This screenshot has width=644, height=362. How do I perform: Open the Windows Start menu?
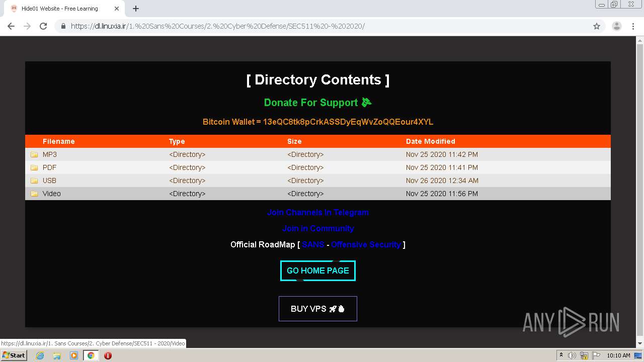(14, 355)
